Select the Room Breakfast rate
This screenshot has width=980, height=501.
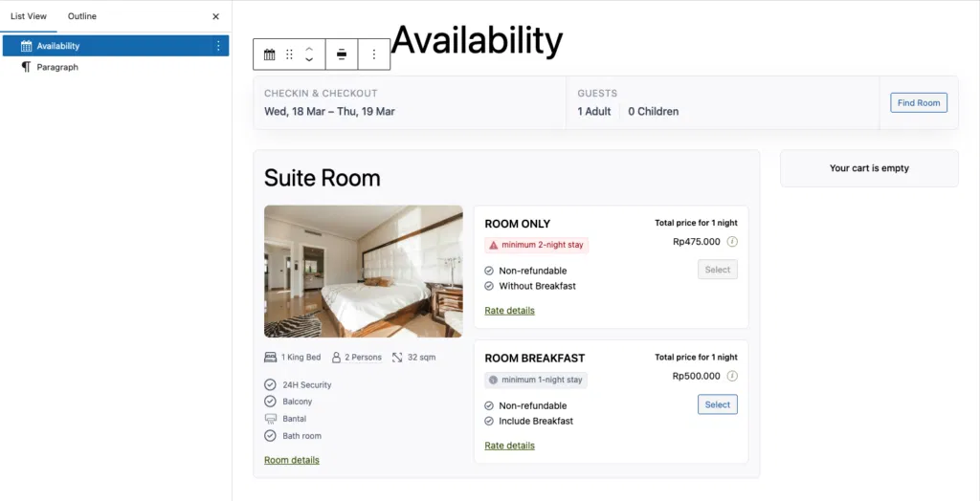pyautogui.click(x=717, y=404)
